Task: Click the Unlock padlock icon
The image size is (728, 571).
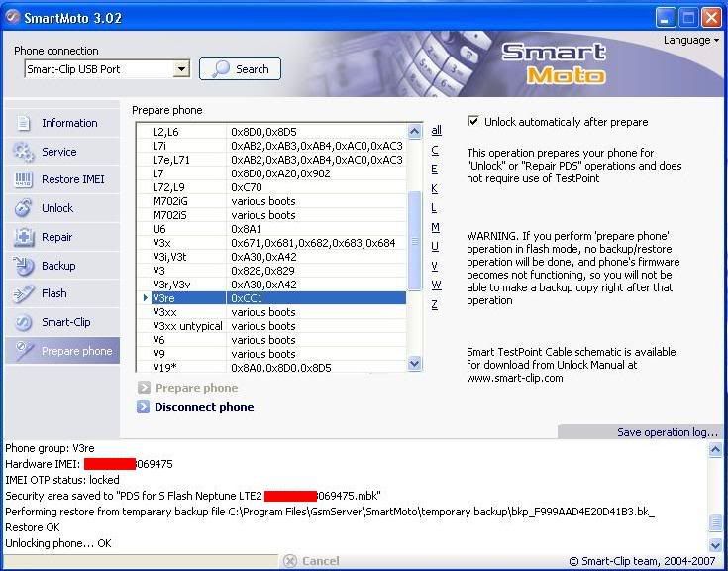Action: click(23, 208)
